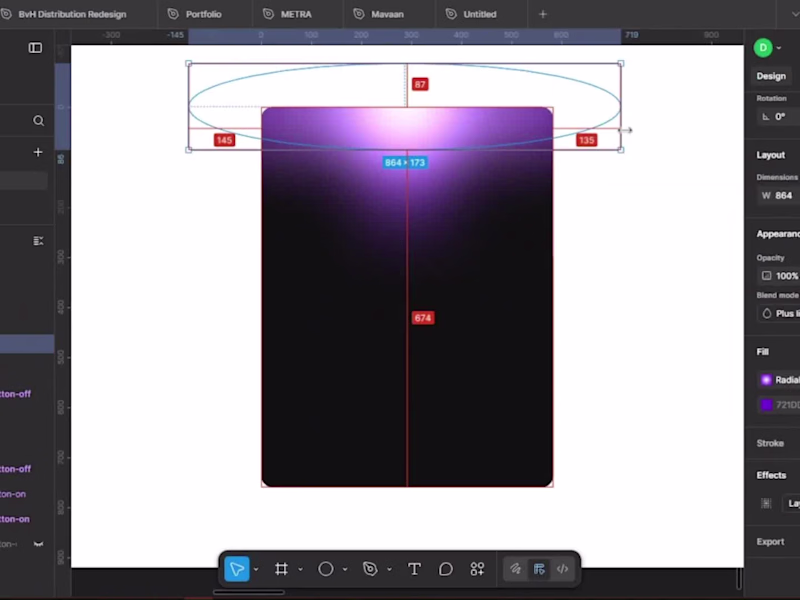This screenshot has height=600, width=800.
Task: Add a new page with plus icon
Action: click(38, 152)
